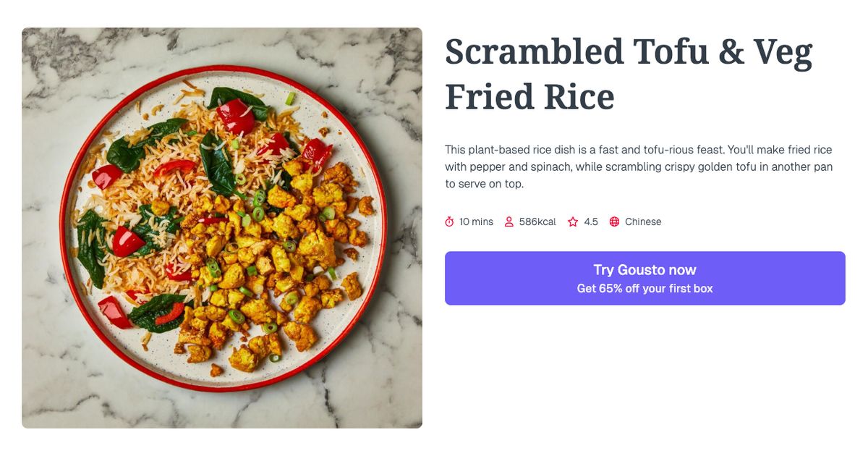Select the person icon beside the calorie count
Screen dimensions: 868x456
click(x=509, y=221)
